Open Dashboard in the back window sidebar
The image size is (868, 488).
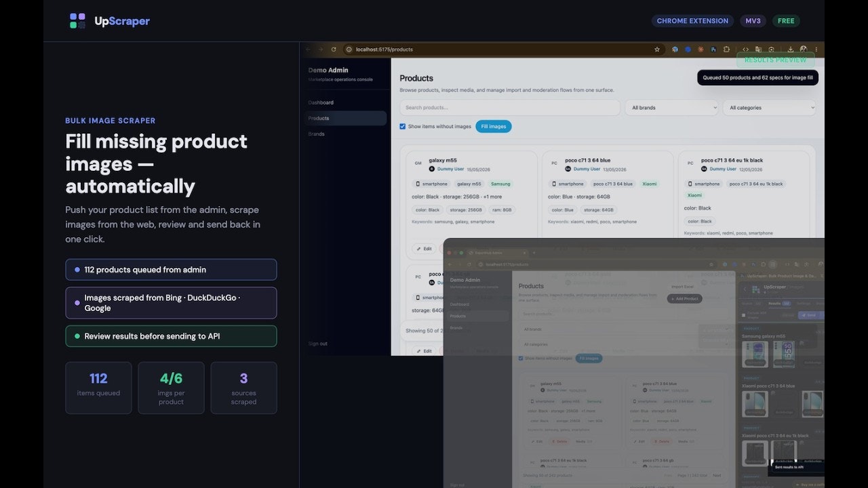pyautogui.click(x=321, y=102)
